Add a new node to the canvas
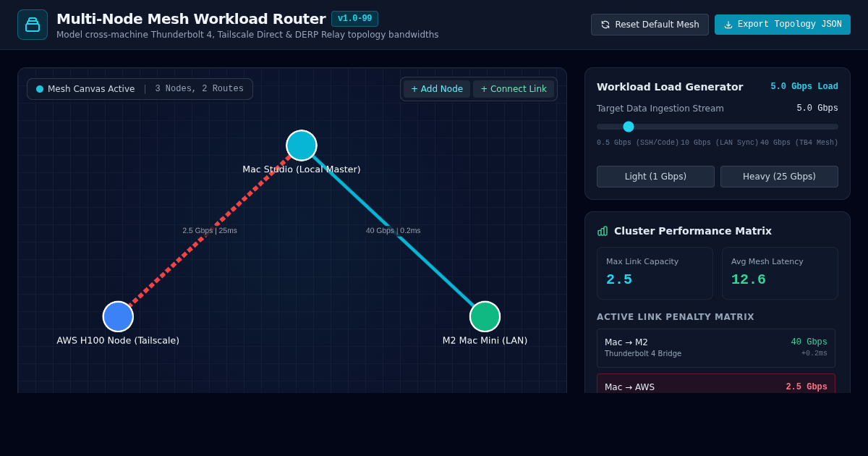This screenshot has width=868, height=456. [437, 89]
